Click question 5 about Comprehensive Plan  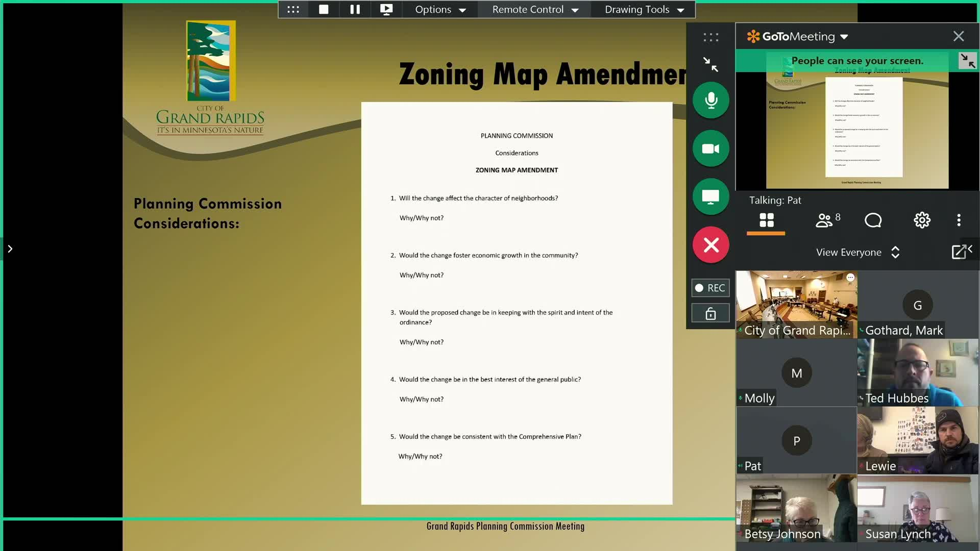(486, 436)
